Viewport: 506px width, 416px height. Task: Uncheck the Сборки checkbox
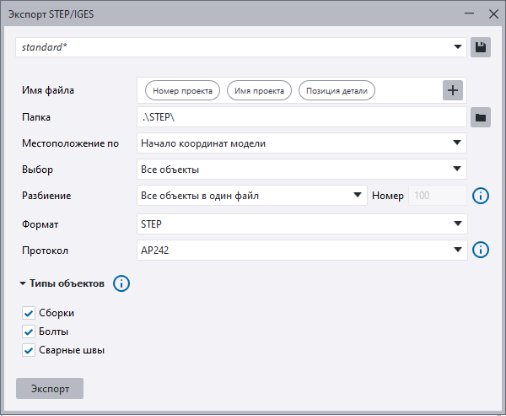point(29,313)
